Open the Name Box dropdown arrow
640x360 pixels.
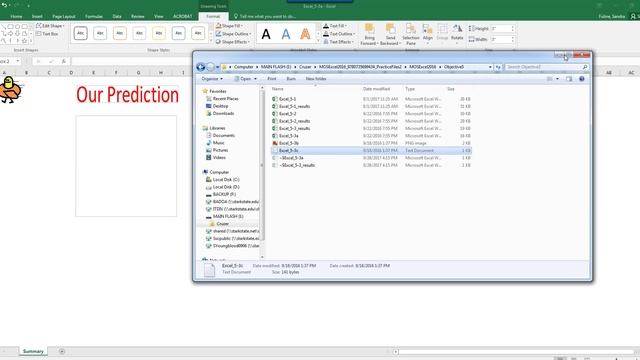pyautogui.click(x=18, y=61)
